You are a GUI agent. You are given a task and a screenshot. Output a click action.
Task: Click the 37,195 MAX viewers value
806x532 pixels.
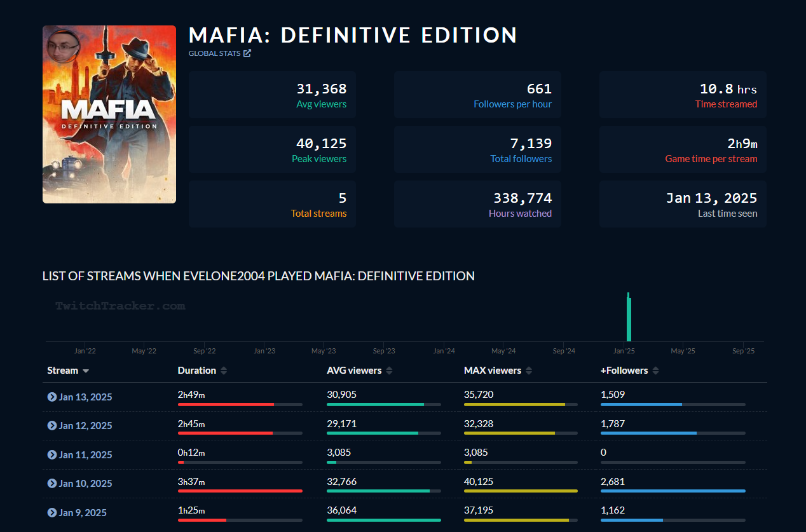[x=479, y=510]
